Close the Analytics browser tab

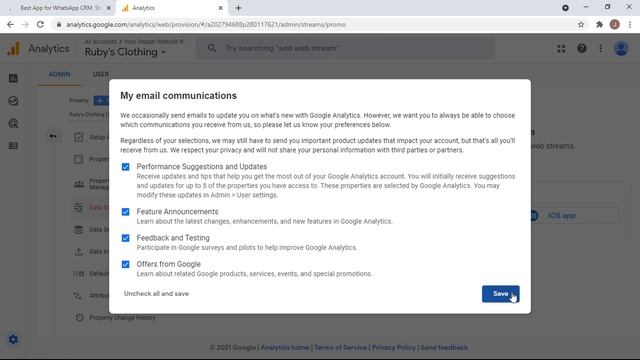tap(220, 8)
